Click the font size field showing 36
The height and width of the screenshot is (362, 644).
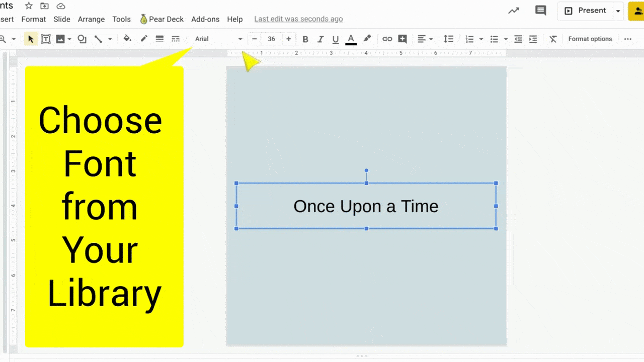click(x=271, y=39)
